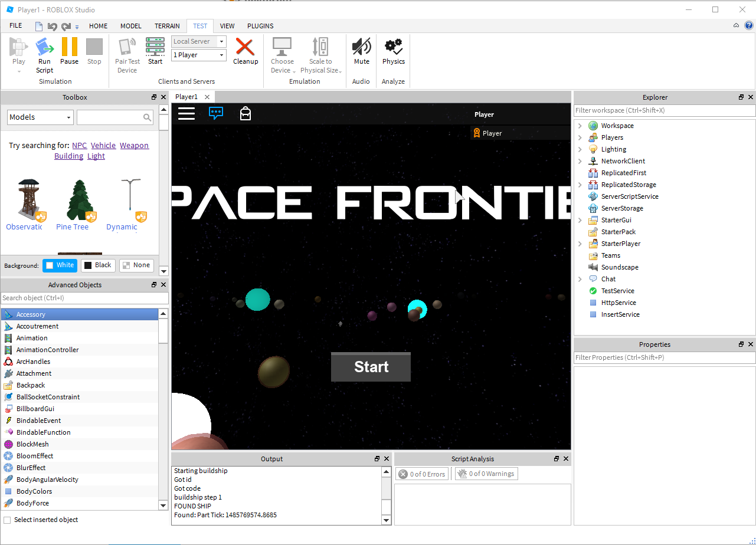Click the Accessory object icon

tap(8, 314)
